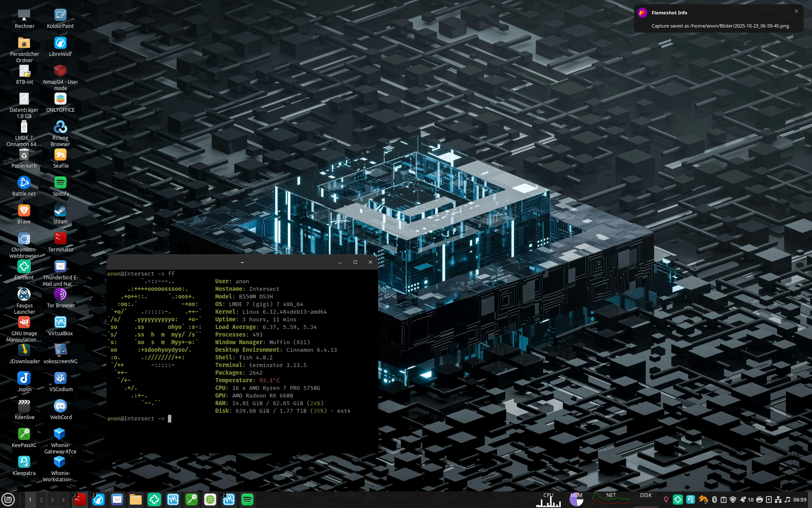Open the Steam desktop icon
The image size is (812, 508).
[x=60, y=211]
